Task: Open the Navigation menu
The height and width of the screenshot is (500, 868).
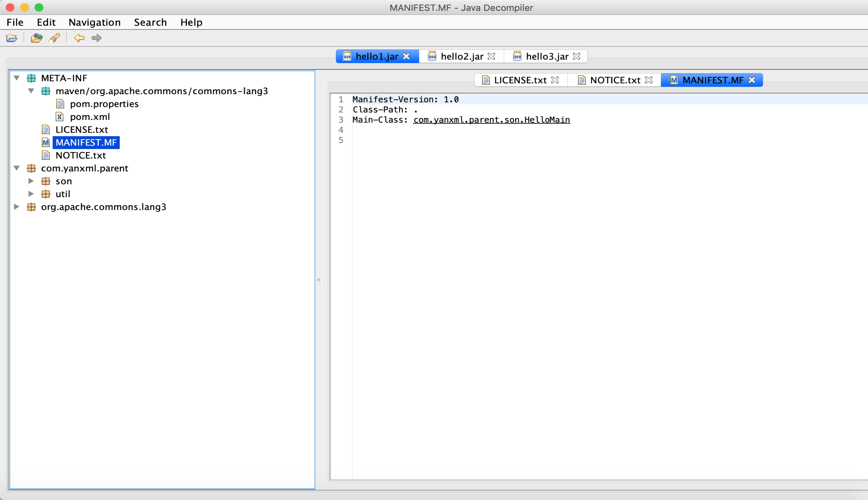Action: (95, 22)
